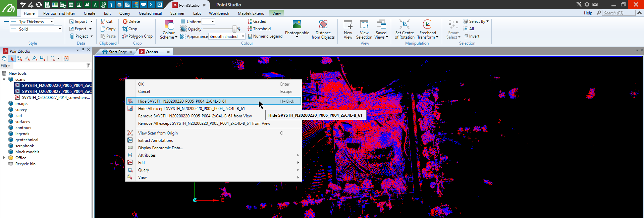The image size is (644, 218).
Task: Select the Set Centre of Rotation tool
Action: [x=405, y=30]
